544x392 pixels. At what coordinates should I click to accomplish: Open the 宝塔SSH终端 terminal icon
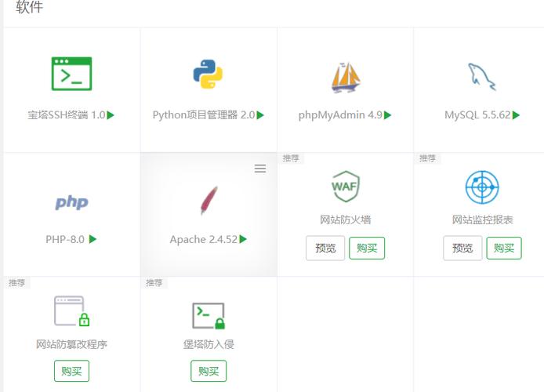tap(71, 74)
